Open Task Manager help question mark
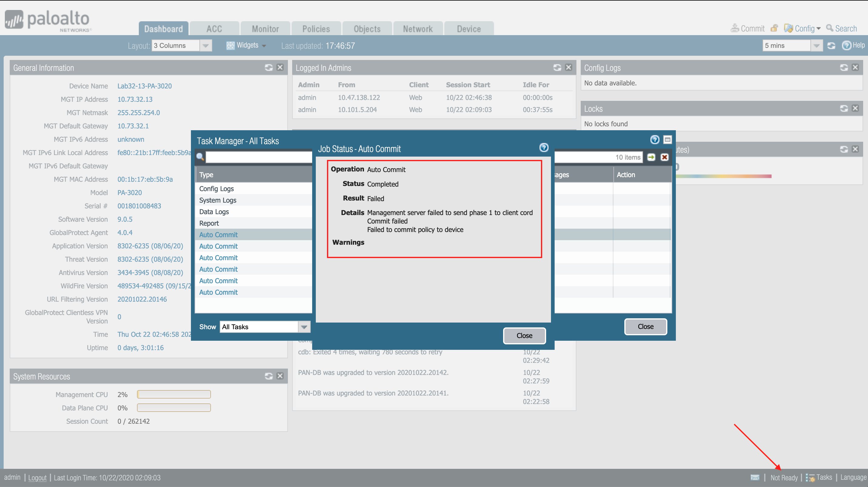868x487 pixels. [655, 139]
